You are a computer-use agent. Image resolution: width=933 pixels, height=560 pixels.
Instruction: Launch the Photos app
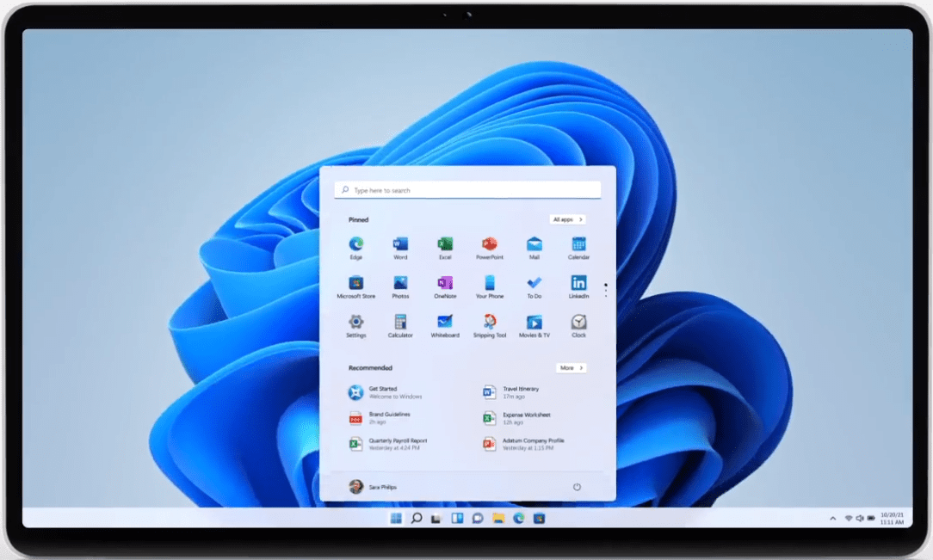400,287
